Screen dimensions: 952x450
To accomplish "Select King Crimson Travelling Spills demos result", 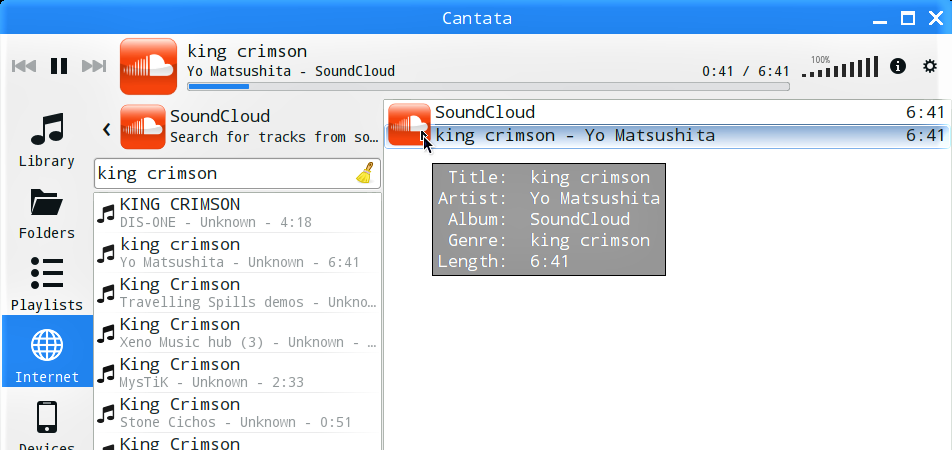I will click(x=237, y=293).
